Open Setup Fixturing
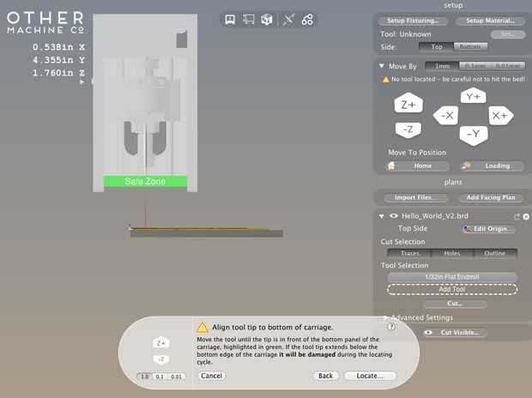 point(413,21)
